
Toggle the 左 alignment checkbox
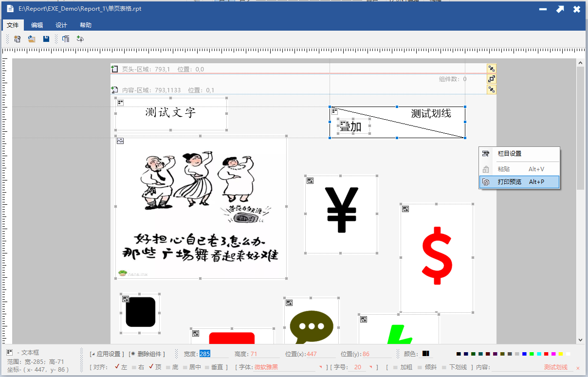pos(117,367)
